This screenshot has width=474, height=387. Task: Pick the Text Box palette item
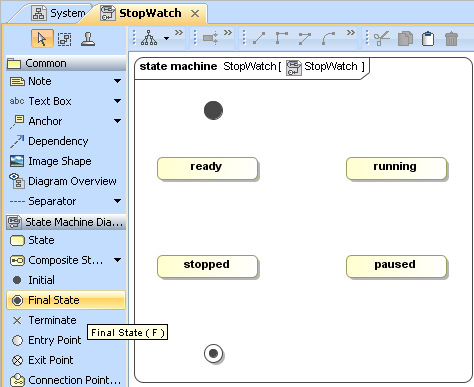click(40, 101)
